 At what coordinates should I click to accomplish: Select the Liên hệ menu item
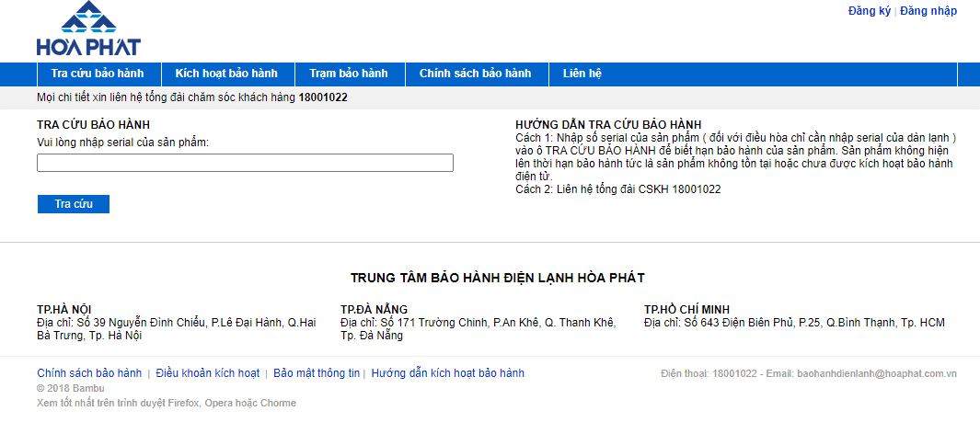coord(582,74)
